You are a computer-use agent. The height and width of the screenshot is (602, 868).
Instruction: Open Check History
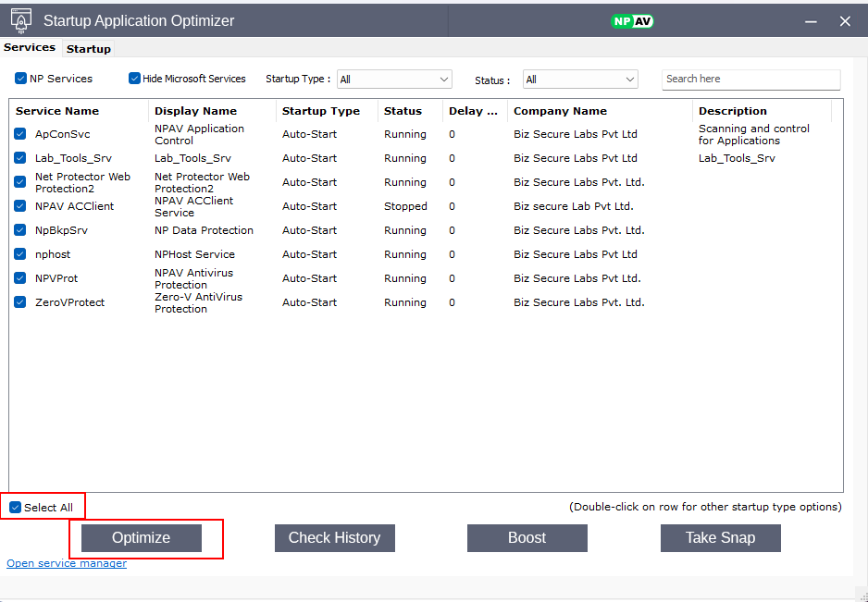(334, 538)
